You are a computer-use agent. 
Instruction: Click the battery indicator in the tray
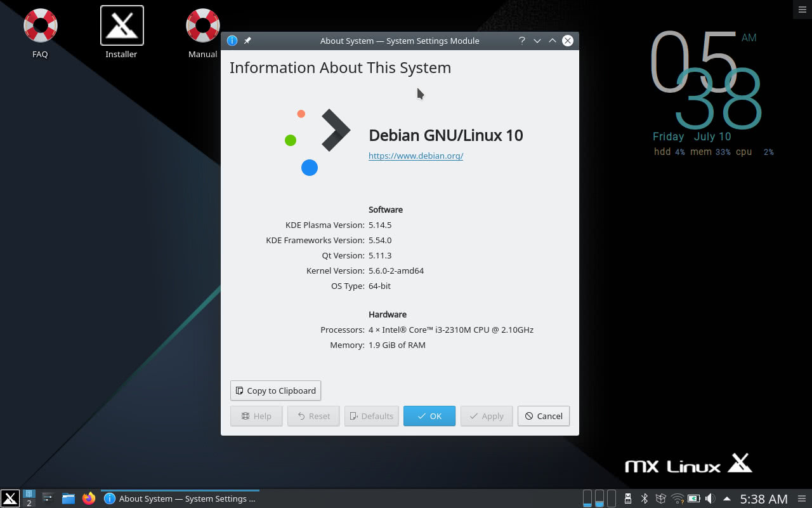pyautogui.click(x=693, y=498)
